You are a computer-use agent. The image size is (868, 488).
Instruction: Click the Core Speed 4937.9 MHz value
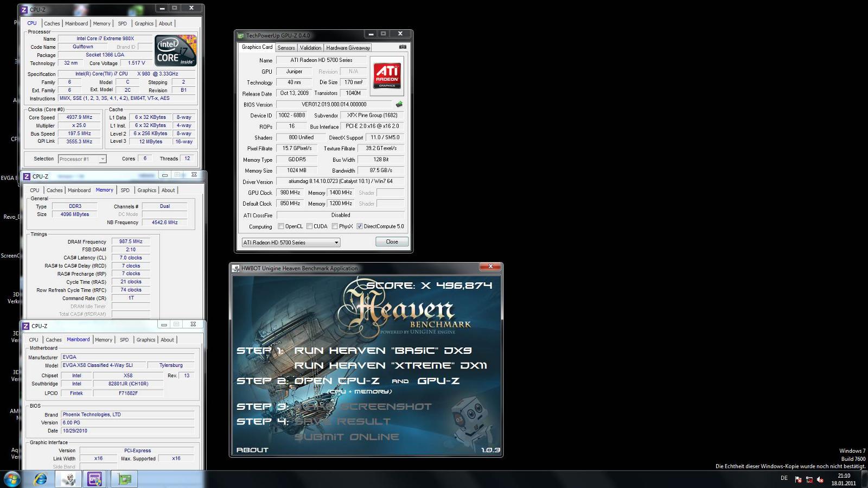79,117
